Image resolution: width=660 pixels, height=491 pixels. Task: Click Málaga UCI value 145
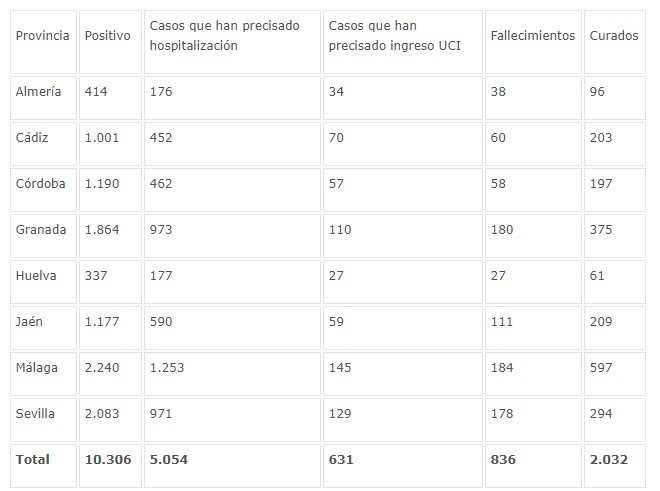point(340,368)
